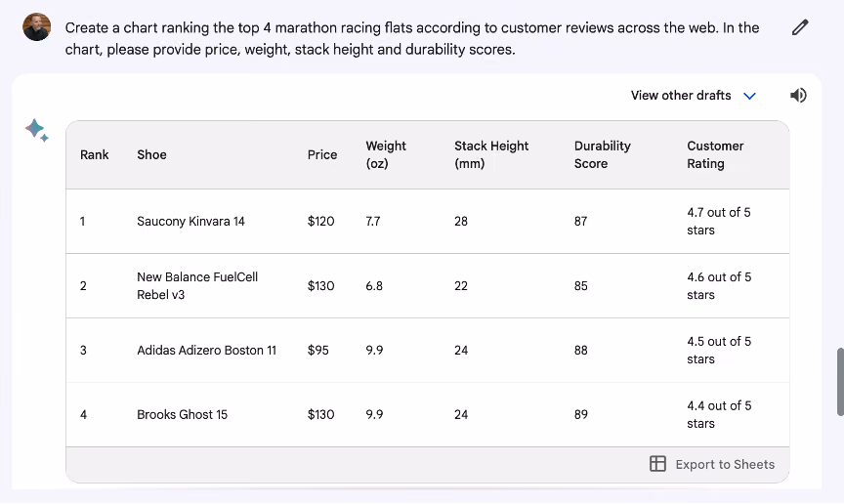Click the Export to Sheets table icon
Image resolution: width=844 pixels, height=504 pixels.
pyautogui.click(x=657, y=464)
